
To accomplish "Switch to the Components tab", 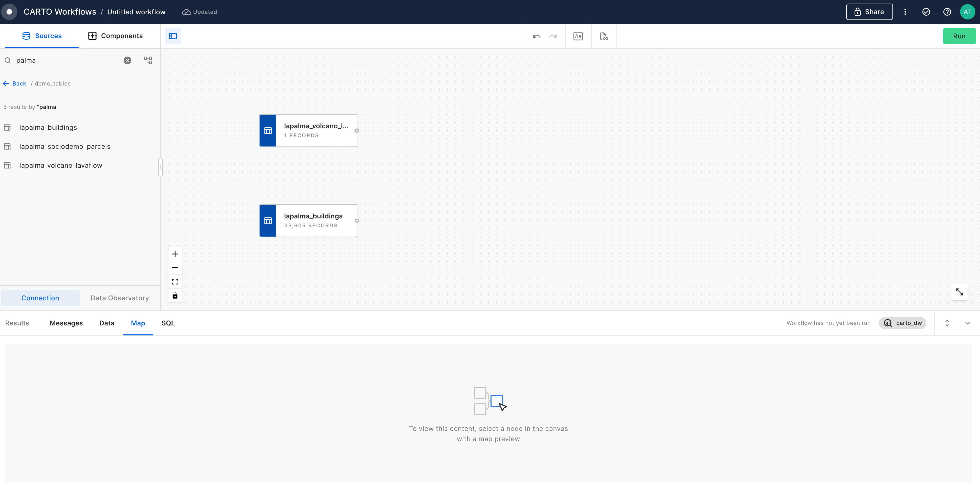I will point(115,36).
